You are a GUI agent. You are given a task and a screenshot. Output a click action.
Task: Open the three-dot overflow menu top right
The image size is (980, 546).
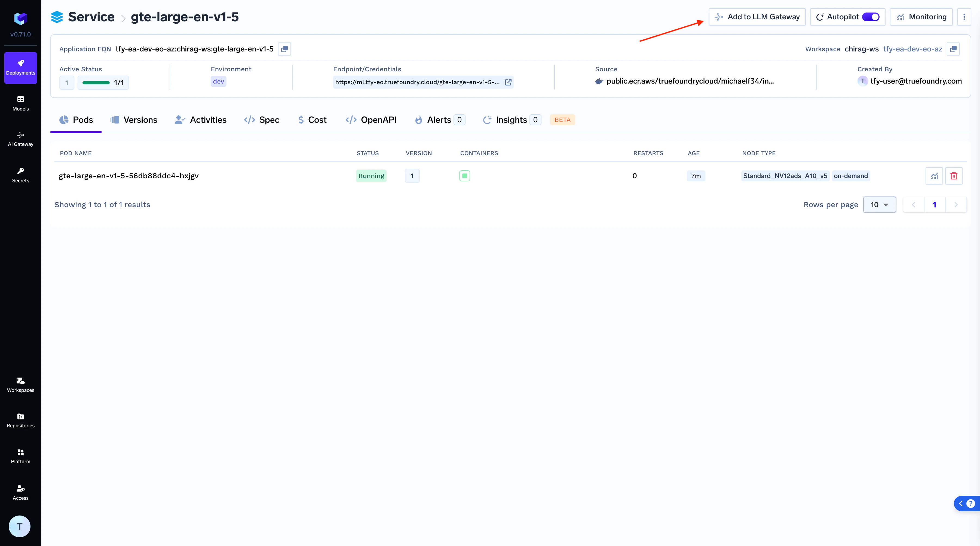point(964,16)
